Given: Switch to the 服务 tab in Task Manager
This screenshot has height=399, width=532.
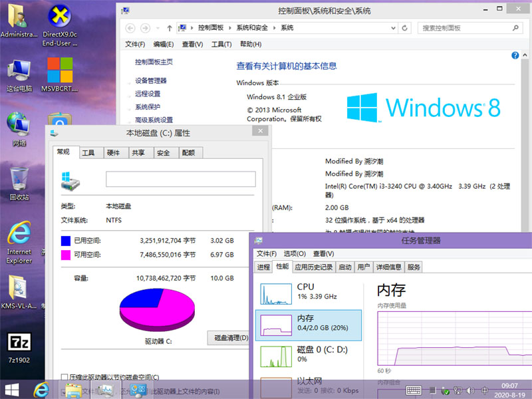Looking at the screenshot, I should pyautogui.click(x=414, y=267).
